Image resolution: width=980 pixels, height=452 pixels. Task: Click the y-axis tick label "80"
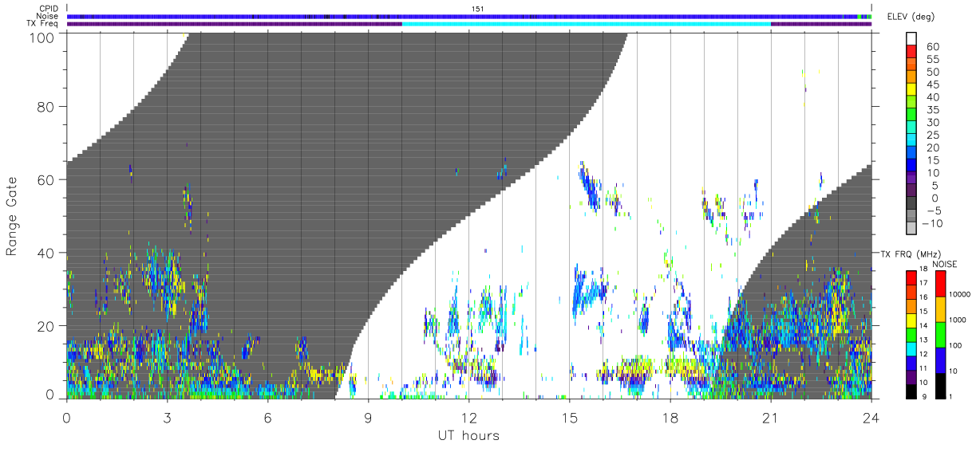(45, 107)
